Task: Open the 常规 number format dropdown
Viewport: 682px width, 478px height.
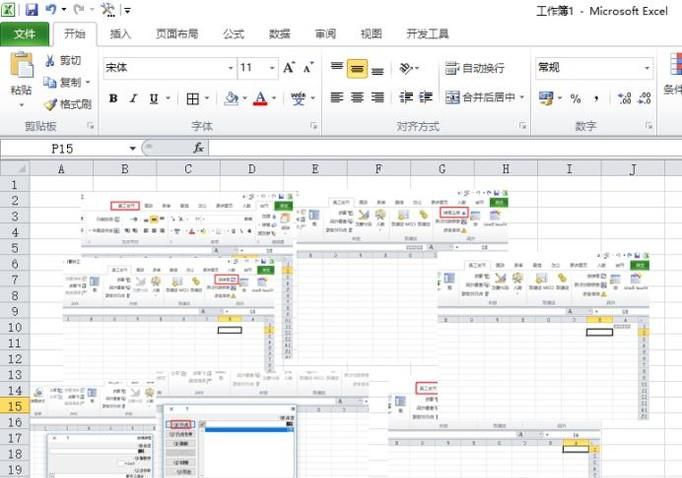Action: coord(647,68)
